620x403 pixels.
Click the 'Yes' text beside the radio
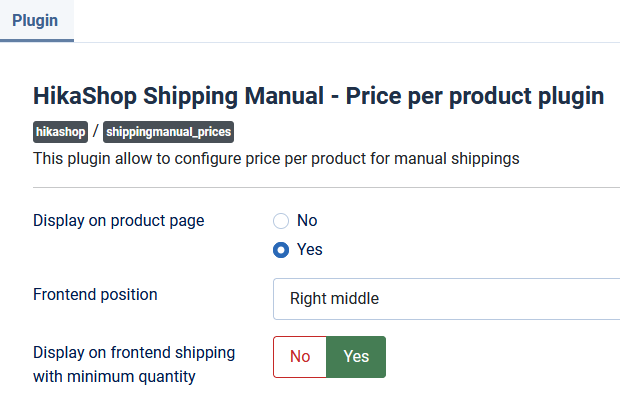(x=310, y=249)
